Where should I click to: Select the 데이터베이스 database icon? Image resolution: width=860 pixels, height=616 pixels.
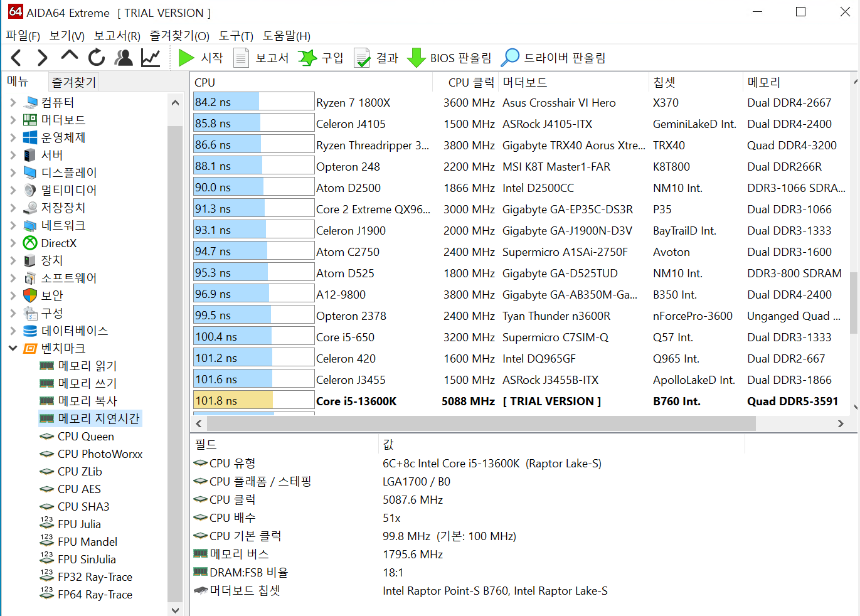coord(30,331)
